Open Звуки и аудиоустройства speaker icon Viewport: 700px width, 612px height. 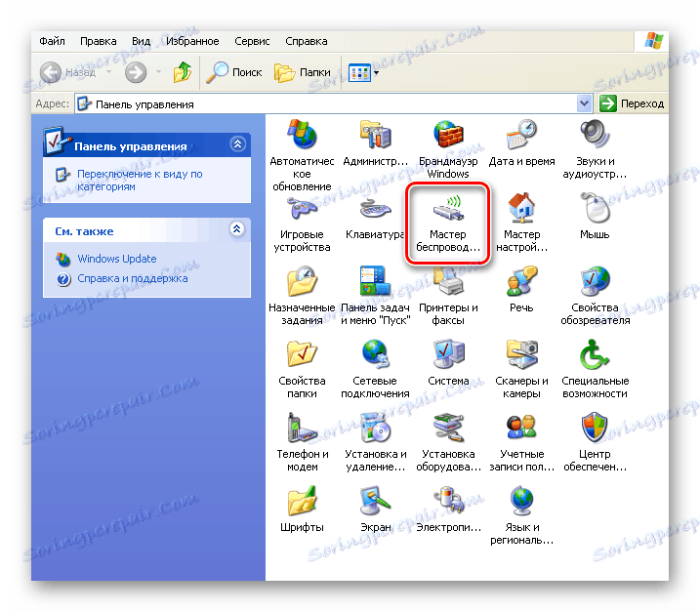[x=595, y=135]
